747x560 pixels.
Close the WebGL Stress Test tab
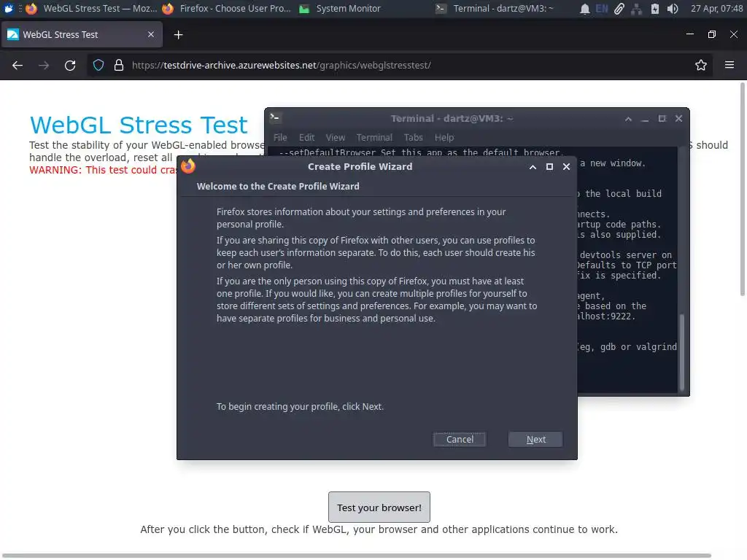151,34
